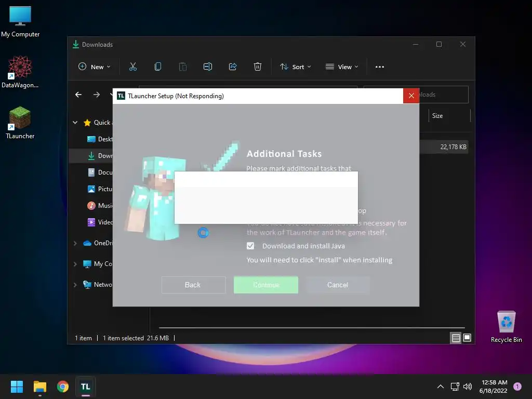
Task: Show hidden system tray icons
Action: pyautogui.click(x=441, y=387)
